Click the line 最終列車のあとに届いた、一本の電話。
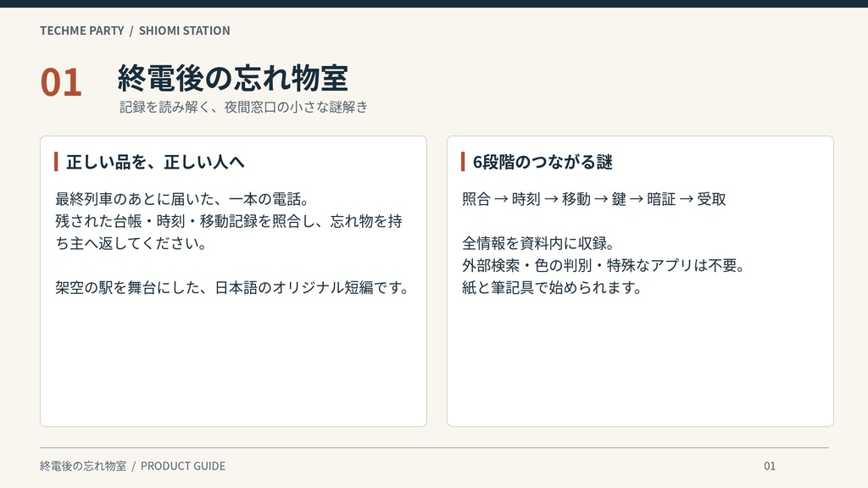Image resolution: width=868 pixels, height=488 pixels. click(182, 199)
